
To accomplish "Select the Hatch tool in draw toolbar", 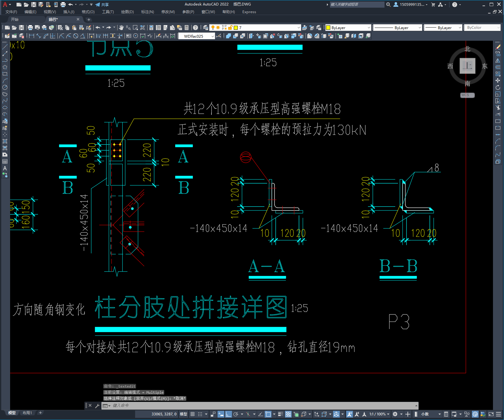I will coord(5,141).
